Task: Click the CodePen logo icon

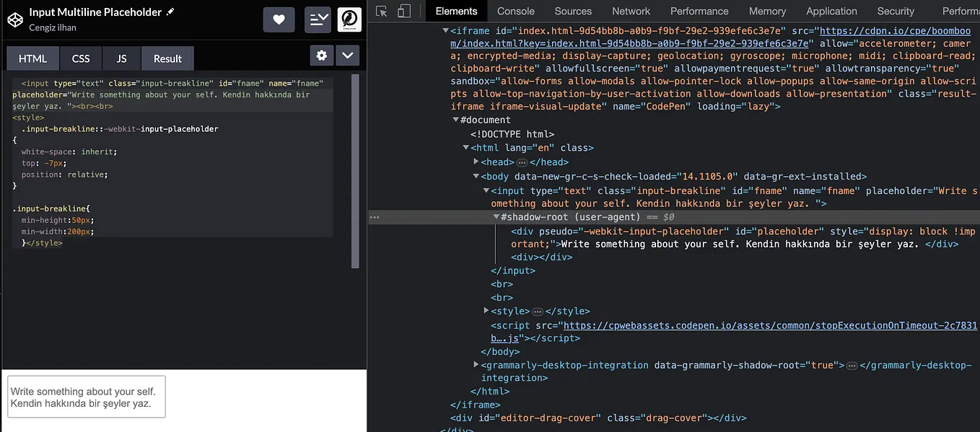Action: 15,19
